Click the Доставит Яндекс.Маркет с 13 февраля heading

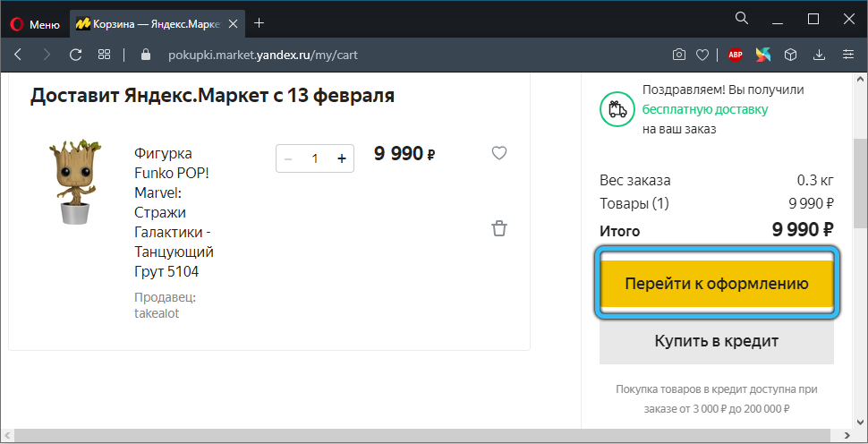[x=212, y=96]
